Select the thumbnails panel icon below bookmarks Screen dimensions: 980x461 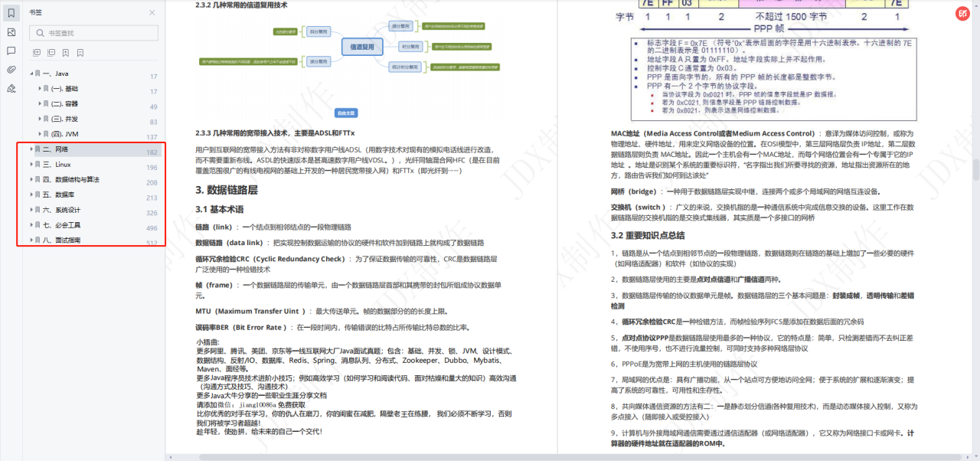(10, 33)
